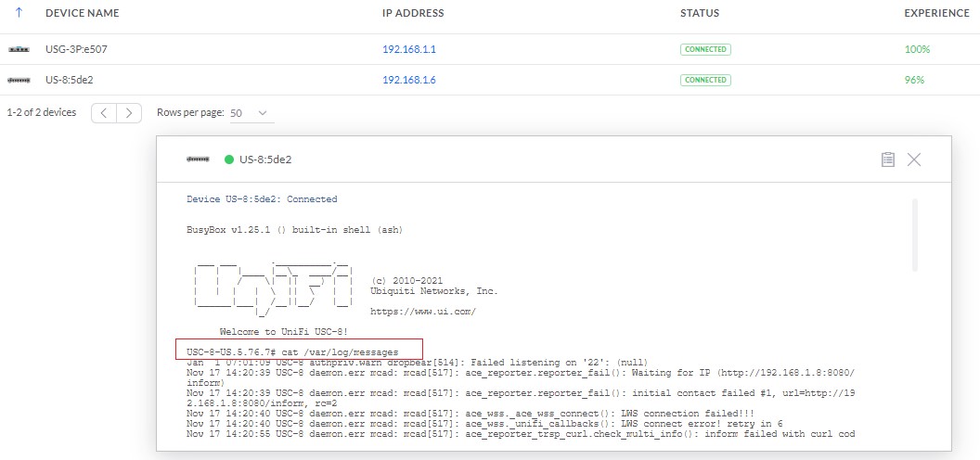Screen dimensions: 980x460
Task: Click the cat /var/log/messages command line
Action: (292, 352)
